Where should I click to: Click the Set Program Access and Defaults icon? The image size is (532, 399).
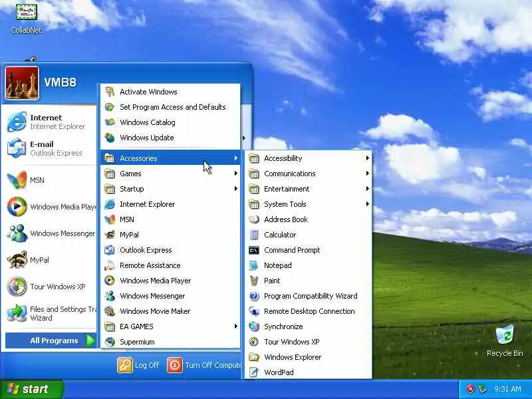(x=110, y=107)
